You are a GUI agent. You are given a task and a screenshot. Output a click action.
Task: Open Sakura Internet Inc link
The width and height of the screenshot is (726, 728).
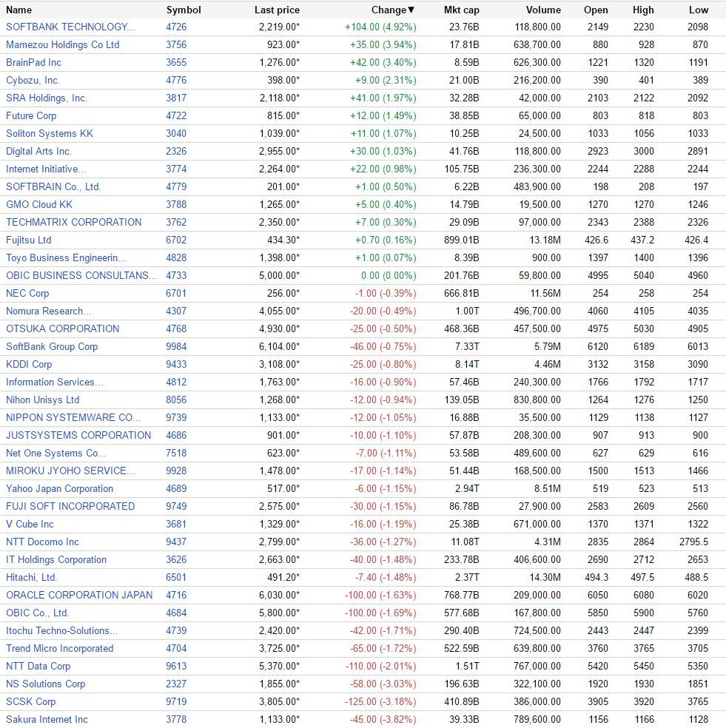[x=47, y=720]
